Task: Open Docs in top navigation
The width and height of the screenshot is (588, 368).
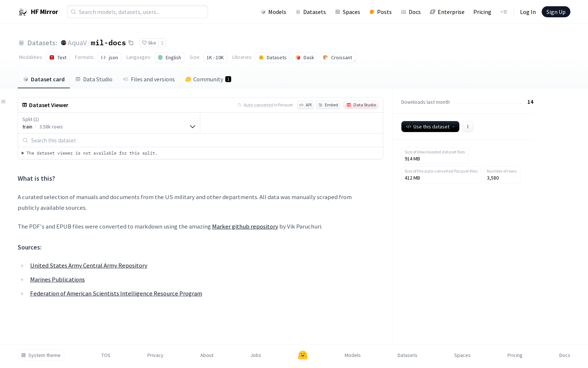Action: pyautogui.click(x=411, y=12)
